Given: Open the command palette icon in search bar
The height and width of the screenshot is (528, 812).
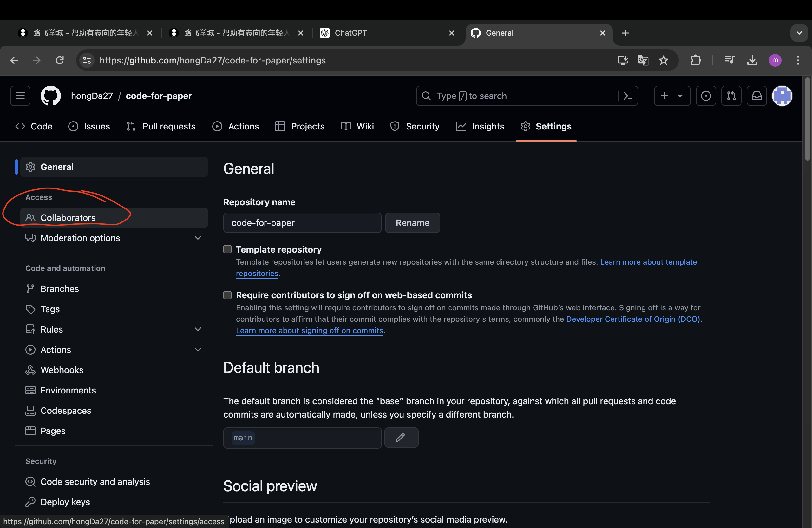Looking at the screenshot, I should (x=628, y=96).
